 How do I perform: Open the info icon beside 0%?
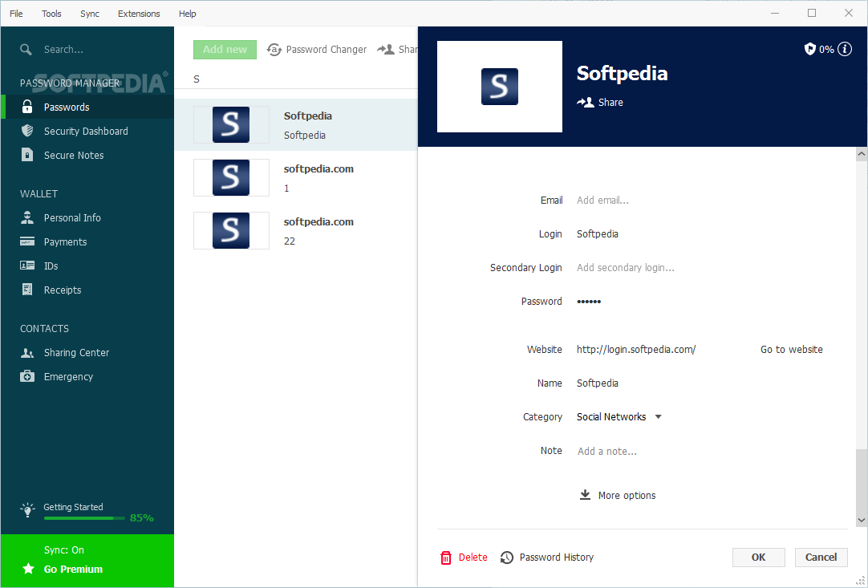[x=845, y=49]
